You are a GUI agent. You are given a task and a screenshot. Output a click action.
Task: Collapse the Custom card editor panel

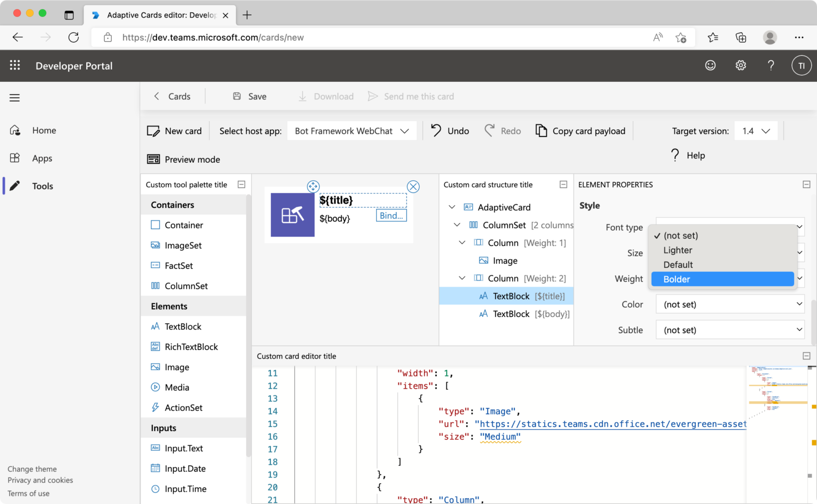tap(806, 356)
